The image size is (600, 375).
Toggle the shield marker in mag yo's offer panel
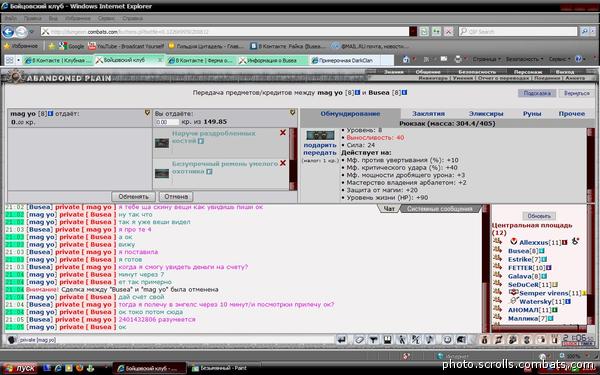pos(147,113)
